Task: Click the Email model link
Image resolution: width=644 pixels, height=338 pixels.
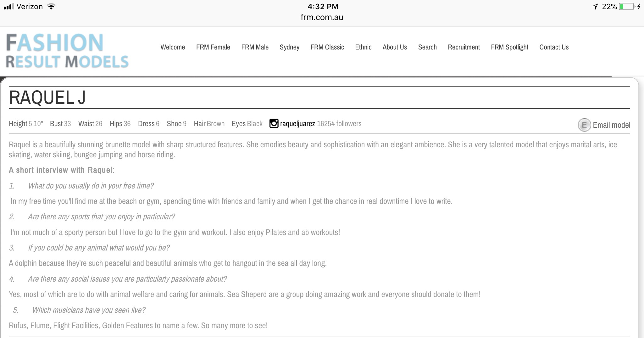Action: click(x=611, y=125)
